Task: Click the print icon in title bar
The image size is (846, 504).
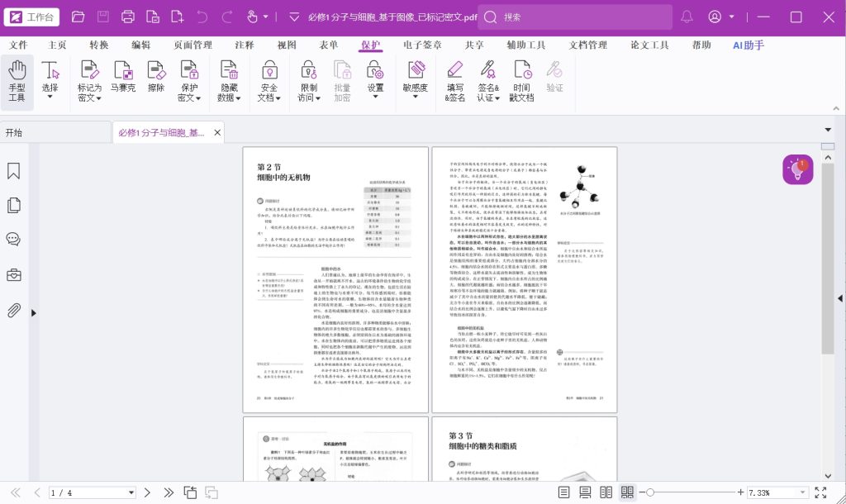Action: tap(128, 17)
